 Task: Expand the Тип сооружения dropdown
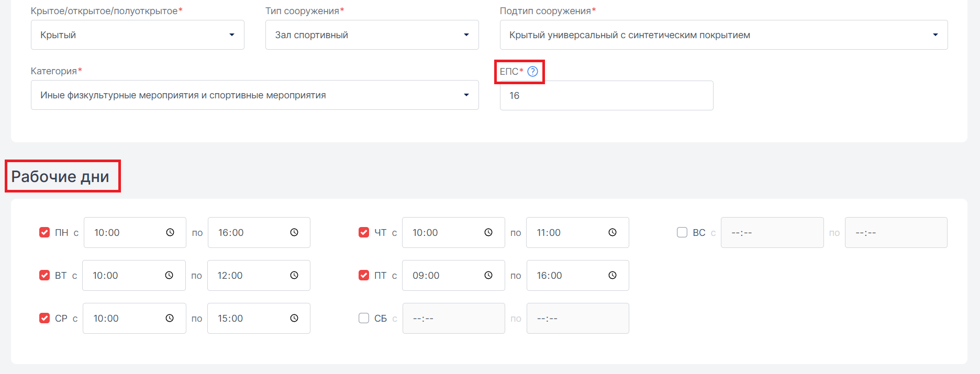tap(372, 35)
